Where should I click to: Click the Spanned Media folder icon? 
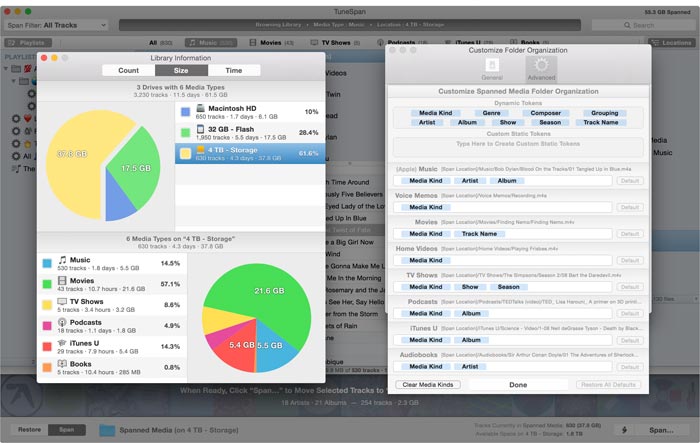point(107,430)
